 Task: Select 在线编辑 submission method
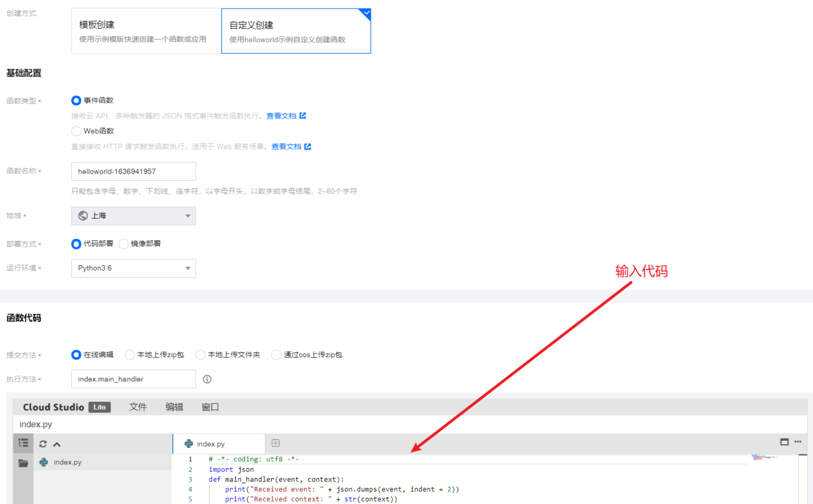76,355
